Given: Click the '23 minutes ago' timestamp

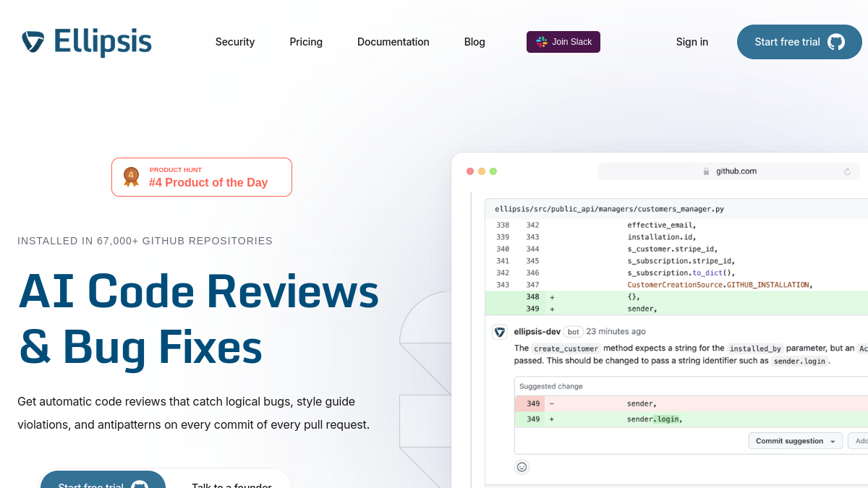Looking at the screenshot, I should point(616,332).
